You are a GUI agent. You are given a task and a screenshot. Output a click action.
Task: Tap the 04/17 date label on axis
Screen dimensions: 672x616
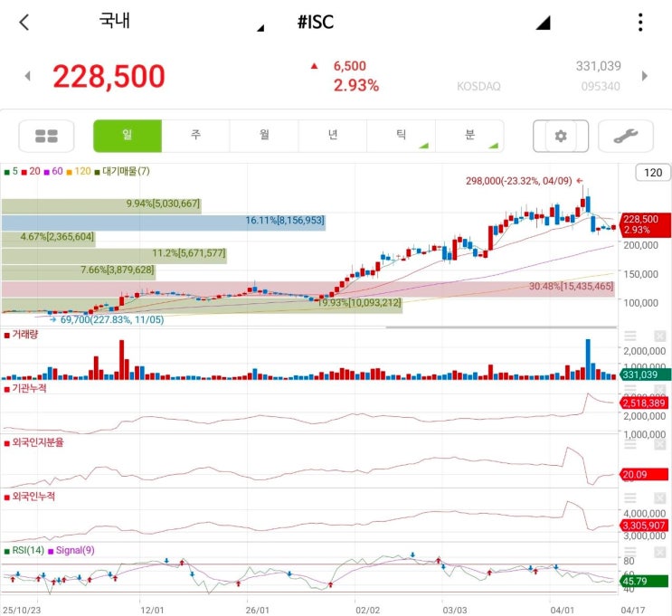pyautogui.click(x=633, y=610)
